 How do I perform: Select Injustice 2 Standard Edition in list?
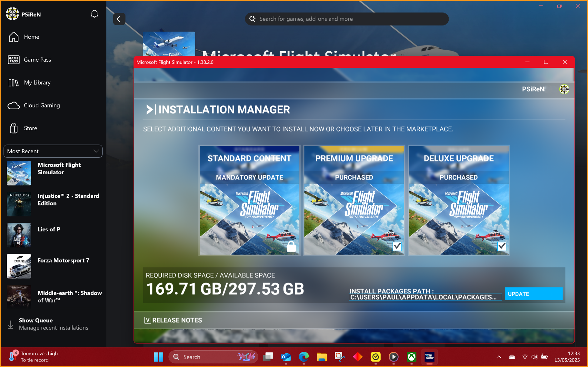[53, 204]
